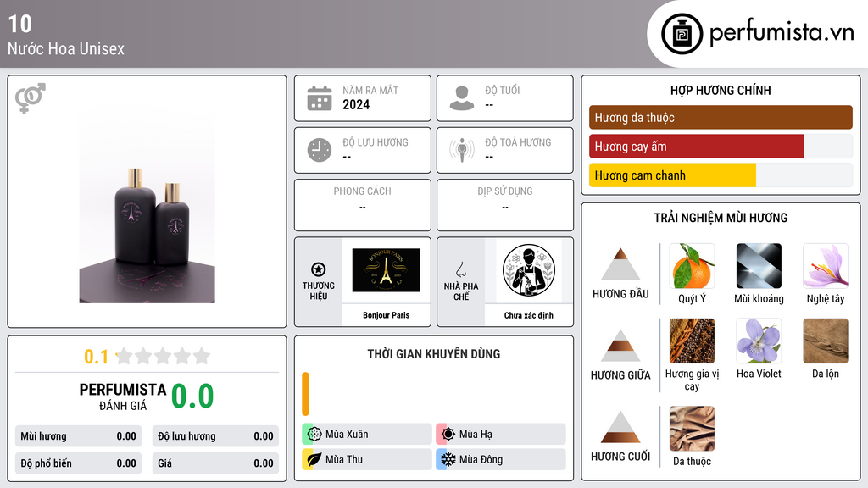Click the Hương da thuộc accord bar
This screenshot has width=868, height=488.
coord(721,117)
